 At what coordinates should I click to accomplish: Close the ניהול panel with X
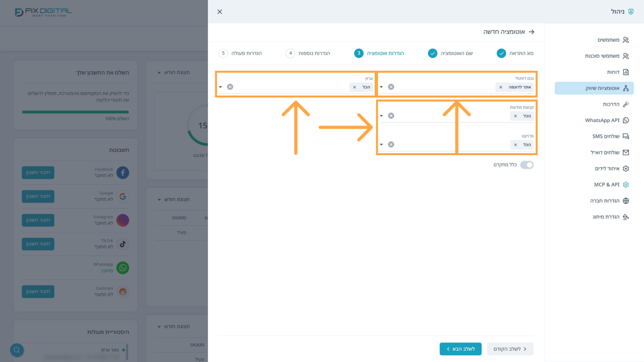tap(220, 12)
